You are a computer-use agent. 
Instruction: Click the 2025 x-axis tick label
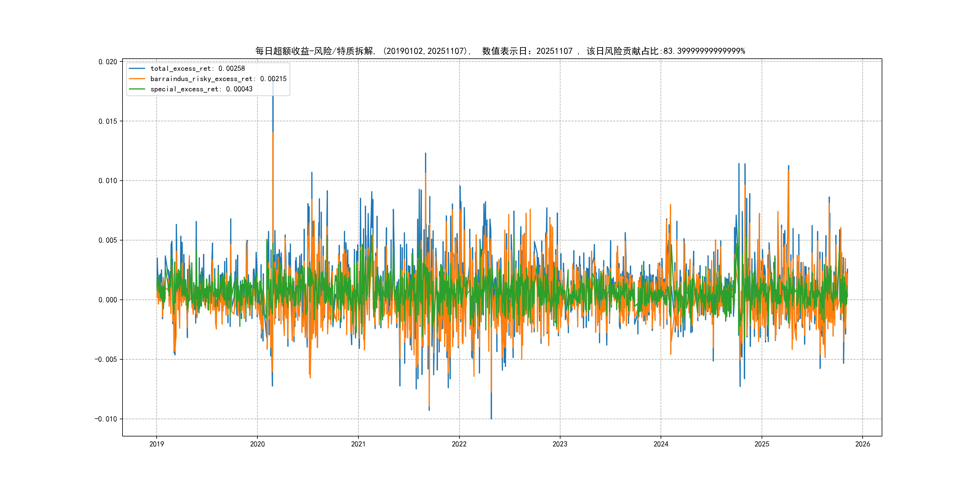coord(762,444)
